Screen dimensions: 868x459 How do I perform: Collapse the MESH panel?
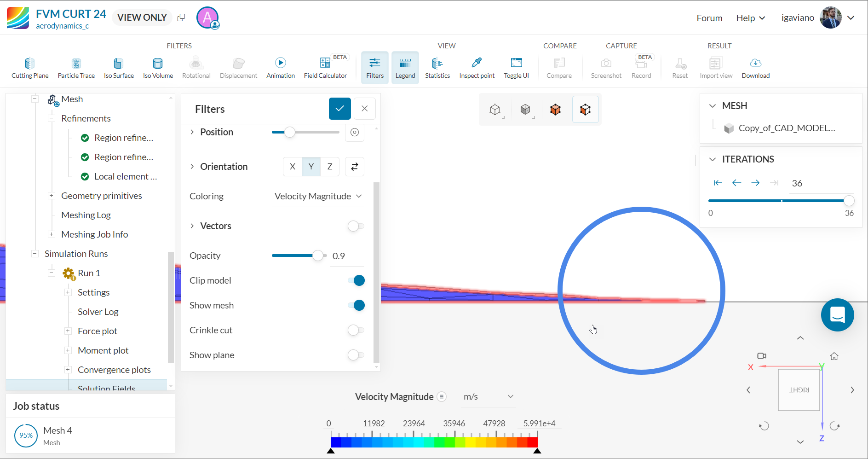click(713, 106)
